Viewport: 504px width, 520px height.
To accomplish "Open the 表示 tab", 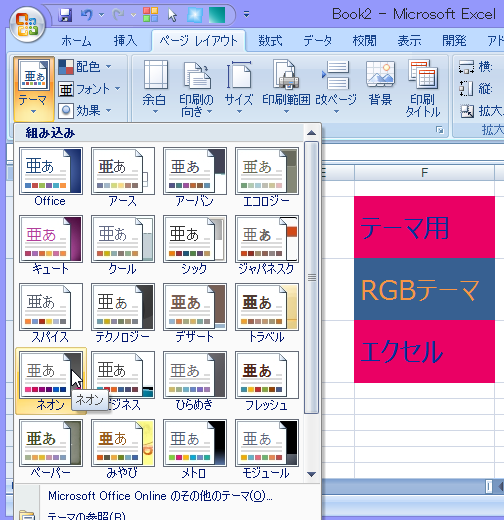I will click(x=409, y=41).
